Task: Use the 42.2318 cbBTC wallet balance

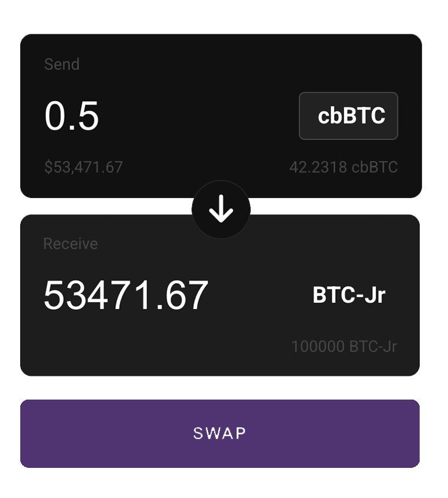Action: pyautogui.click(x=343, y=167)
